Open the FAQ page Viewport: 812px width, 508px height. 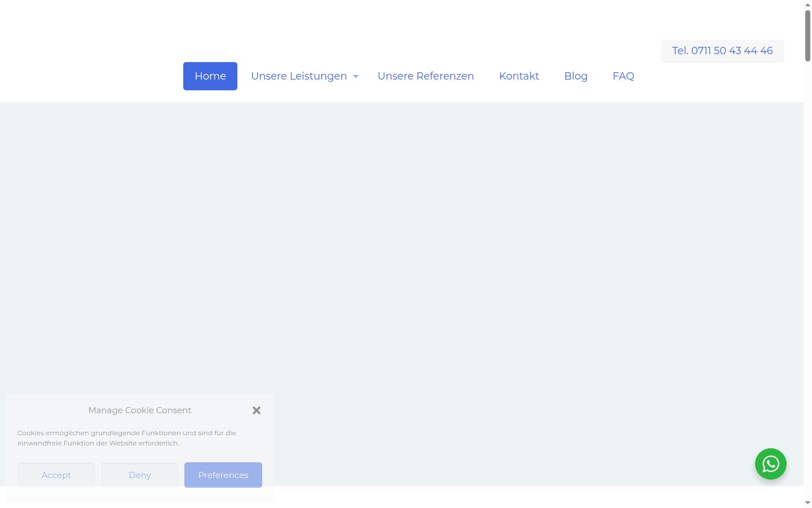pos(624,76)
